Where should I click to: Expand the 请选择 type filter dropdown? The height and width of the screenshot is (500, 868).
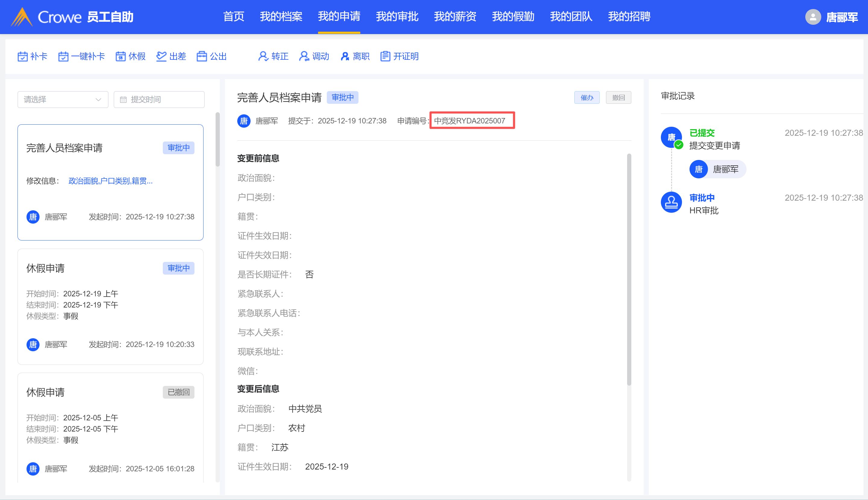[63, 100]
